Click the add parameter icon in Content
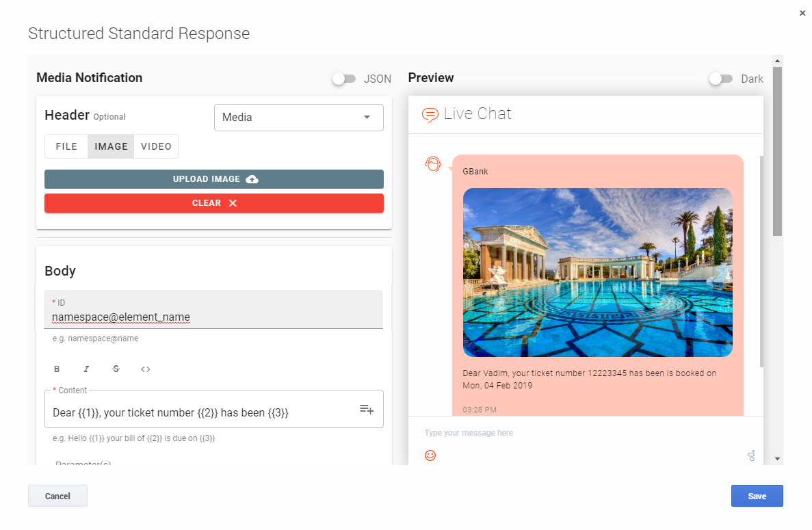Screen dimensions: 812x530 [367, 409]
